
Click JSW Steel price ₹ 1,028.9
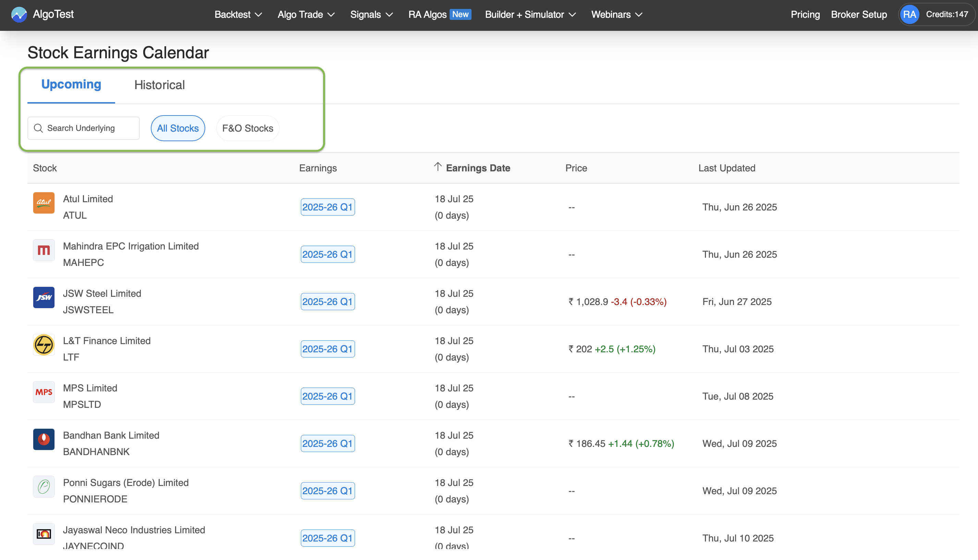588,302
